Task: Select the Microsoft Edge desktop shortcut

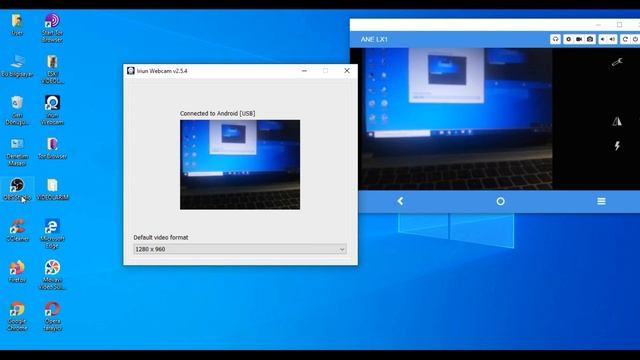Action: (52, 234)
